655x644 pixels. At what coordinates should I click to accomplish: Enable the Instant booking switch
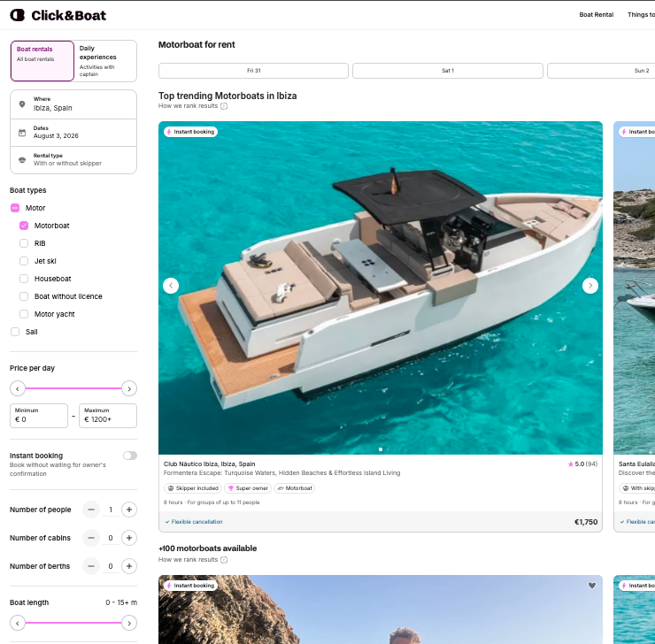[130, 456]
